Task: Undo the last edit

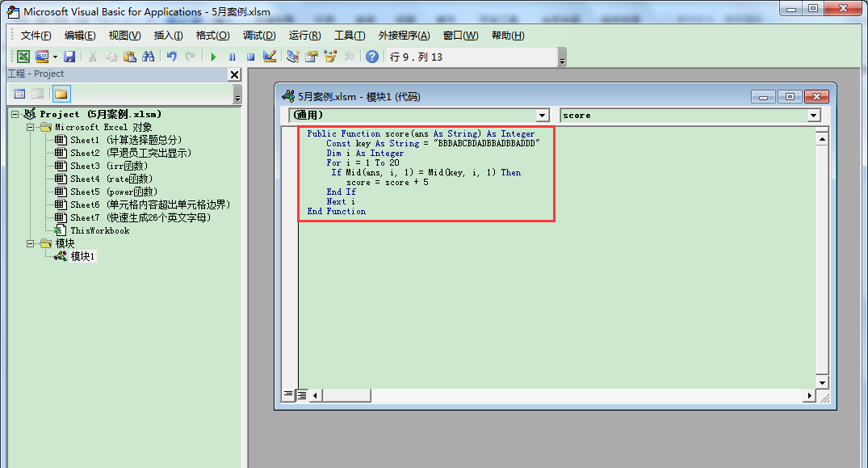Action: click(172, 57)
